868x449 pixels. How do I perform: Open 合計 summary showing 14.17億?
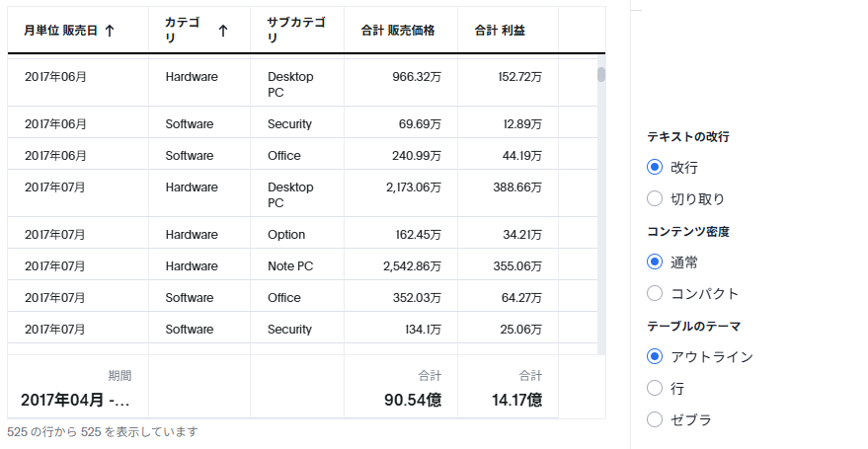508,387
